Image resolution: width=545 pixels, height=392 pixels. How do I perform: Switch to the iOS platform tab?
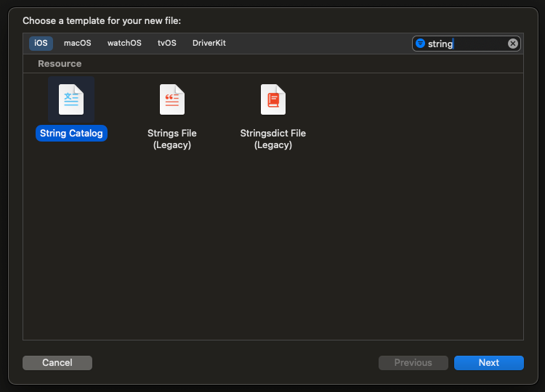tap(41, 43)
